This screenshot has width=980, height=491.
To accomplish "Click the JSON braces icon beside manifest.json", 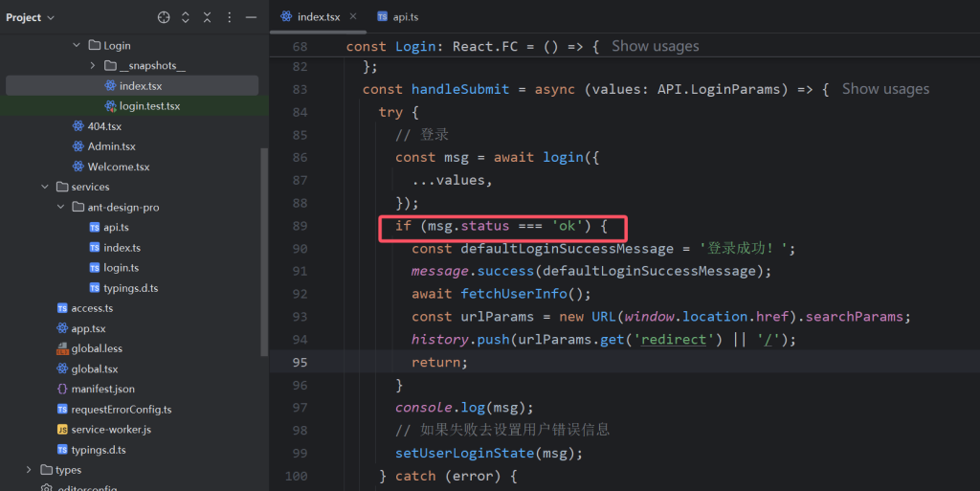I will [x=62, y=390].
